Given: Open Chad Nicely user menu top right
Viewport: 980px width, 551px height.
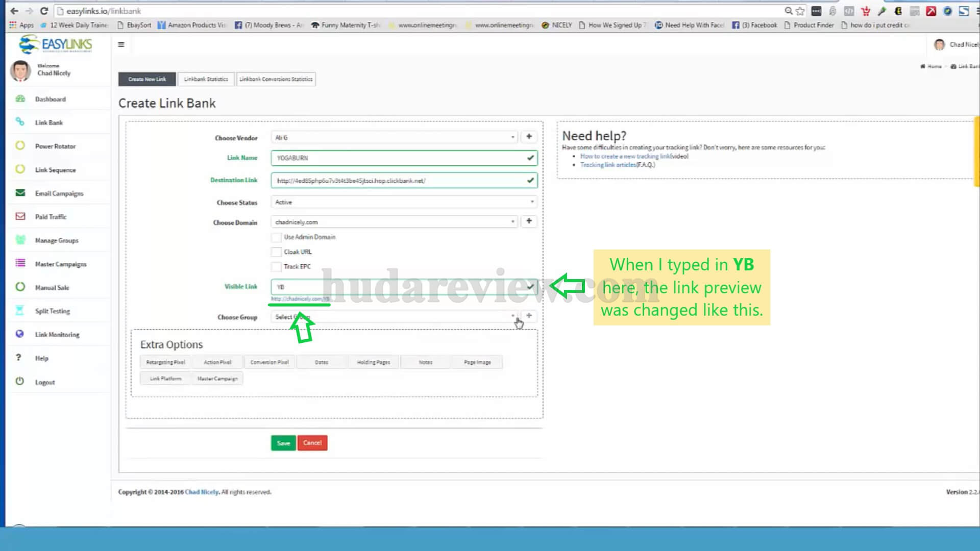Looking at the screenshot, I should coord(956,44).
